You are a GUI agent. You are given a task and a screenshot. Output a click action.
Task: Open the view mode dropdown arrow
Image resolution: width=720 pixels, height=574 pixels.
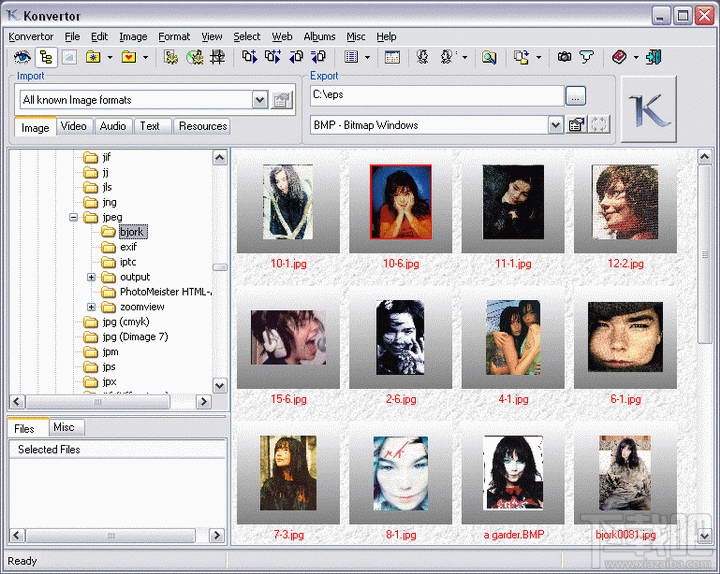click(x=367, y=57)
